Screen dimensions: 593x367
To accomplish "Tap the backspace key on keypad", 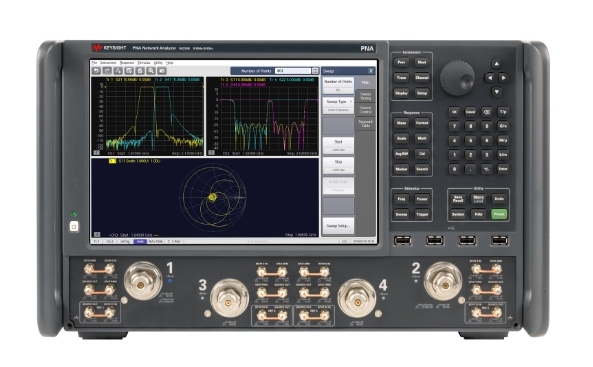I will click(487, 112).
